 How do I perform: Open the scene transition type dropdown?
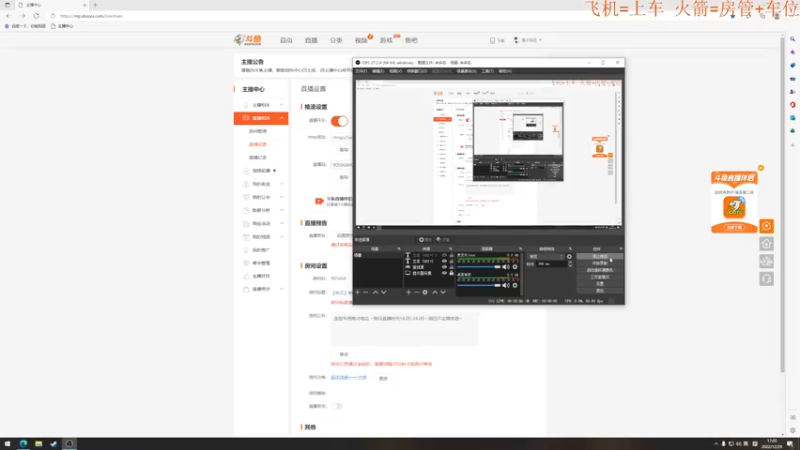coord(546,257)
